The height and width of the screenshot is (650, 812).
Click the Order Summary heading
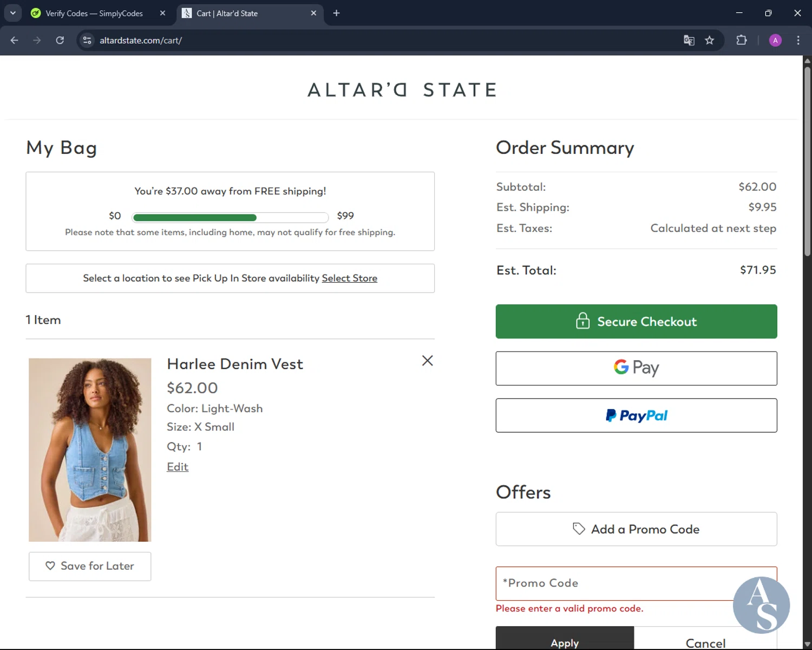565,148
